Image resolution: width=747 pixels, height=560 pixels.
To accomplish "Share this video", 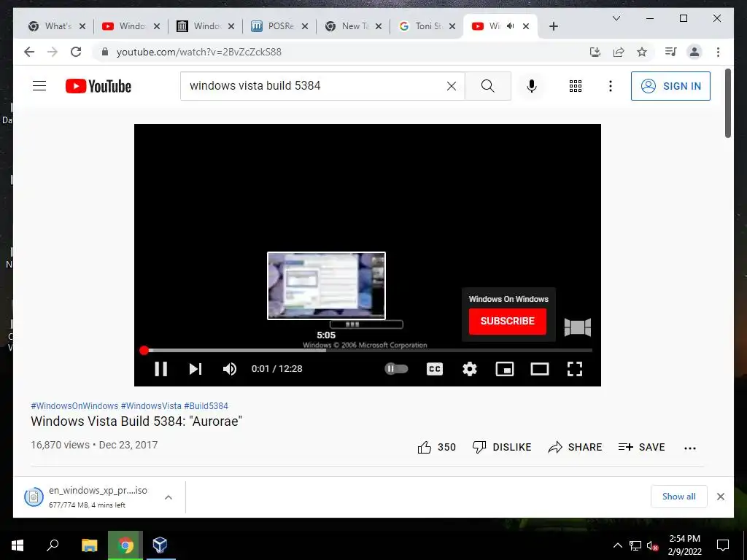I will 575,447.
